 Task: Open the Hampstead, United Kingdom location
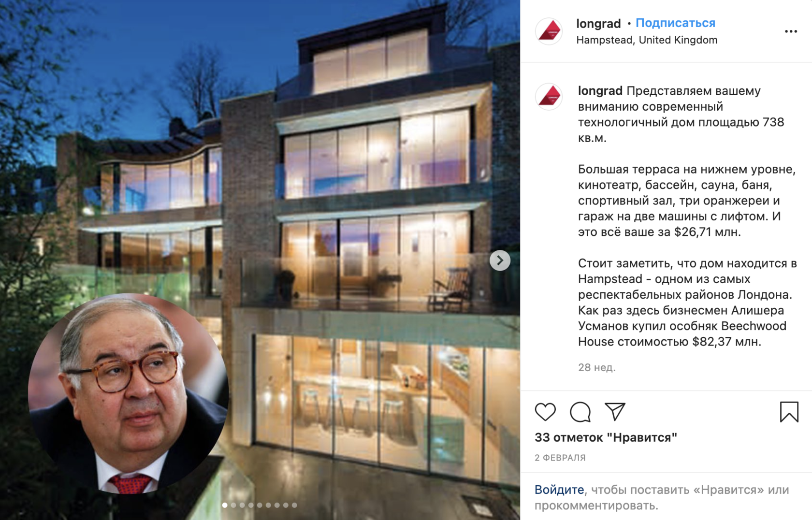click(x=647, y=40)
